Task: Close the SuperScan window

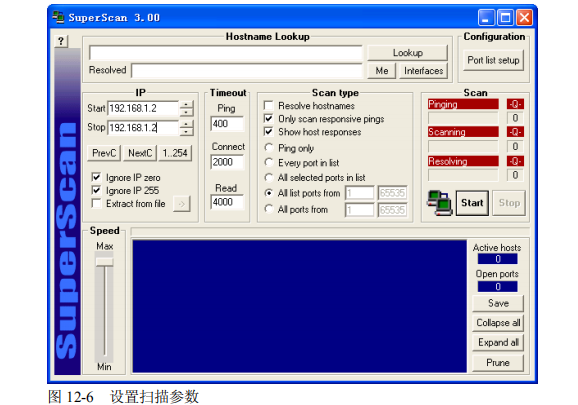Action: coord(524,17)
